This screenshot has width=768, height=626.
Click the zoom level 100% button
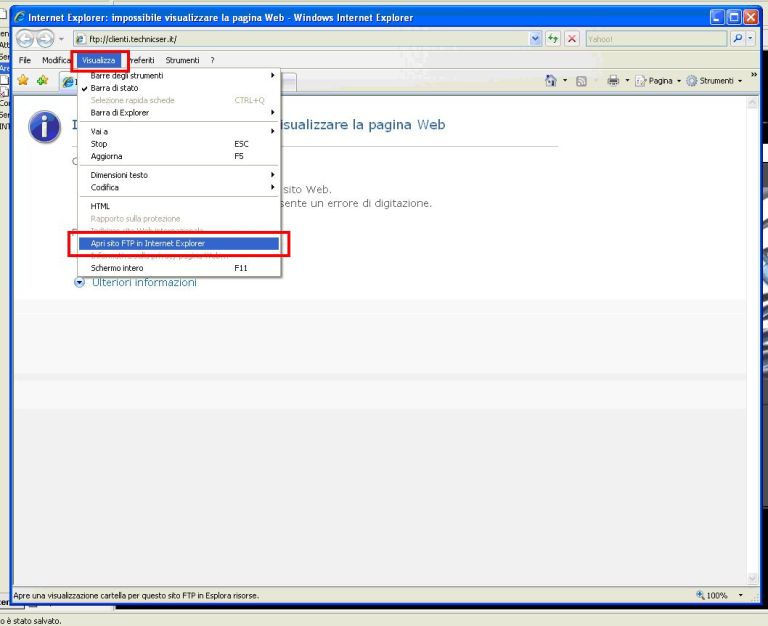(x=712, y=596)
